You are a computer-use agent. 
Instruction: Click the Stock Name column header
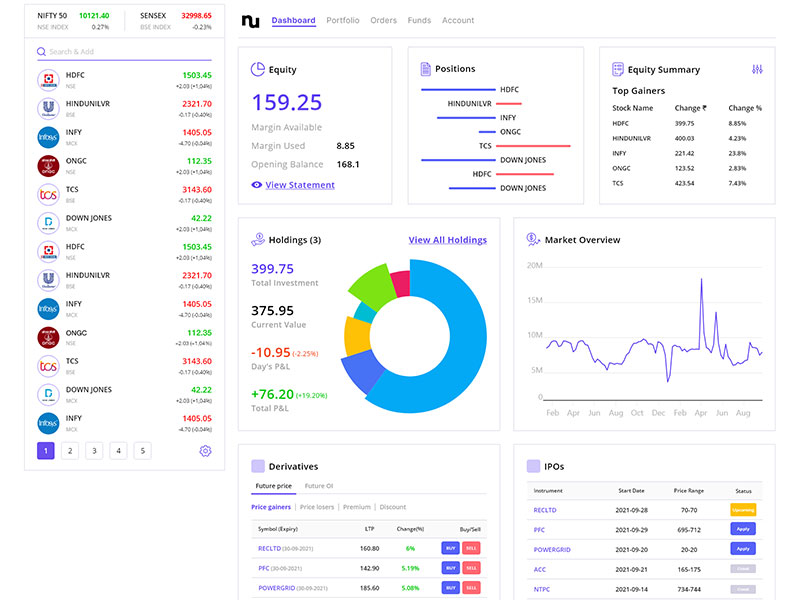coord(633,108)
